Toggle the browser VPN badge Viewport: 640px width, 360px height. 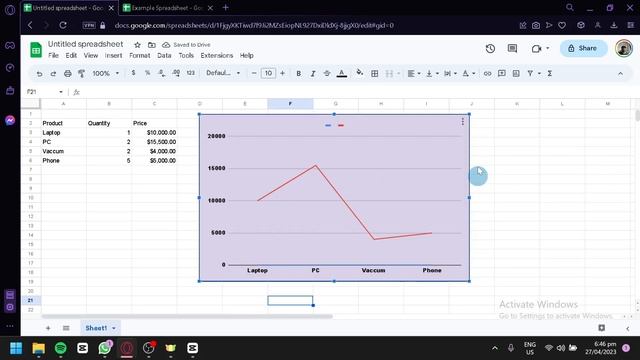[89, 25]
